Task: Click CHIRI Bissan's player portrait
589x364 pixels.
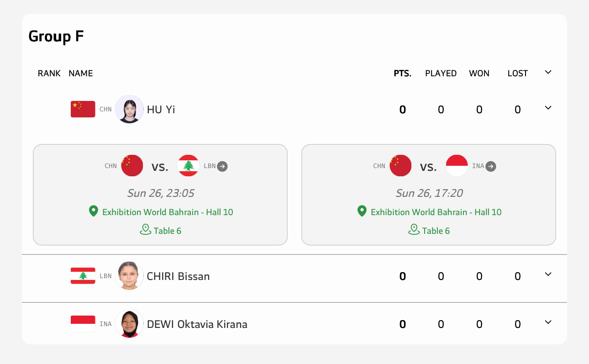Action: click(129, 276)
